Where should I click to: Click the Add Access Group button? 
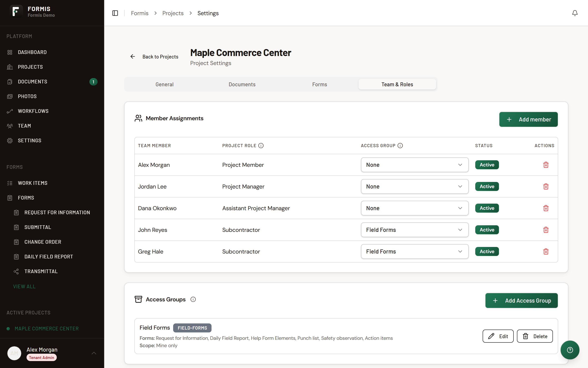pyautogui.click(x=521, y=301)
